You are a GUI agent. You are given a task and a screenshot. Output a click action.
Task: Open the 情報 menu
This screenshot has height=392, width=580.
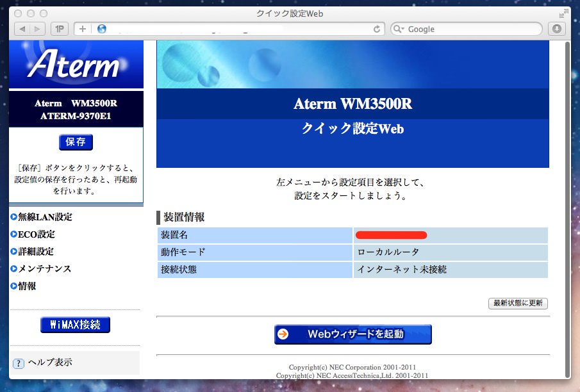pyautogui.click(x=27, y=286)
